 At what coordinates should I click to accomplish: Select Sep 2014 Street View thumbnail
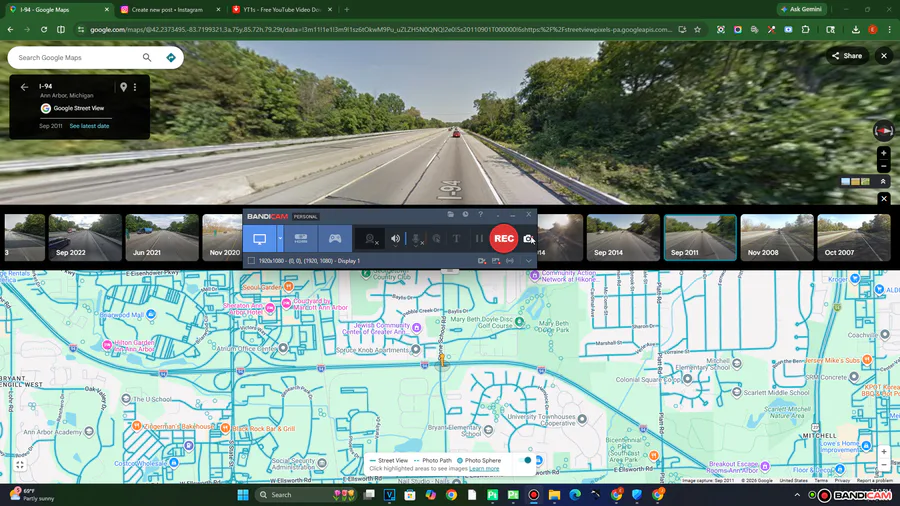623,238
